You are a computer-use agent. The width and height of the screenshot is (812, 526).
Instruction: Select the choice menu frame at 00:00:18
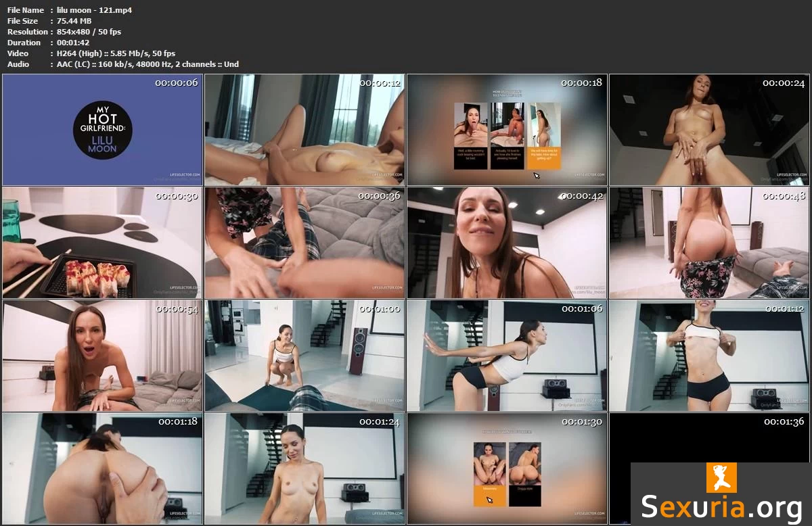(507, 130)
